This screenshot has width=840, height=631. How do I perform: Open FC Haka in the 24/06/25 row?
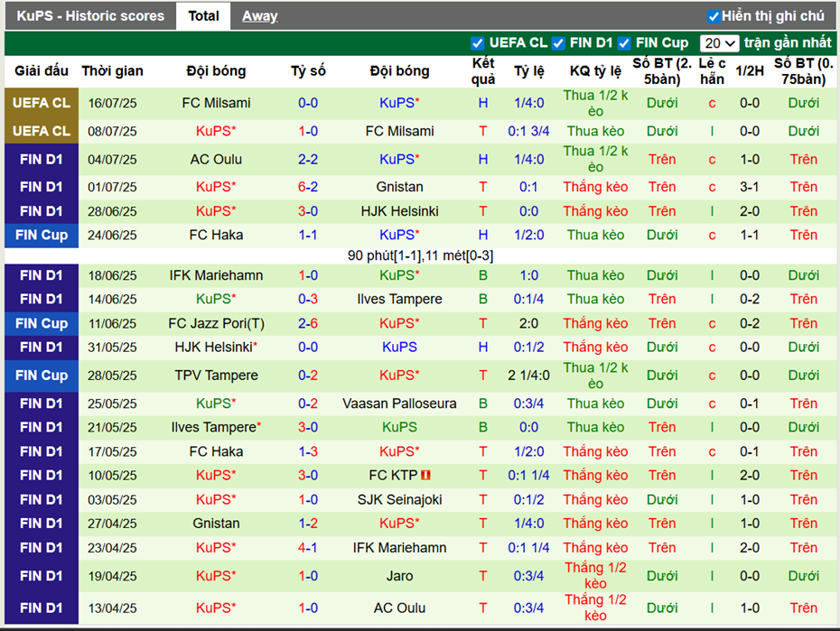coord(217,235)
